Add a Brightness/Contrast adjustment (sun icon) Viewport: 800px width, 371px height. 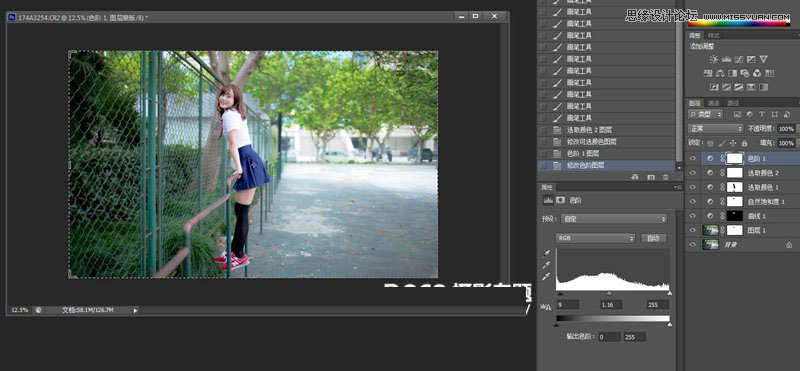713,60
